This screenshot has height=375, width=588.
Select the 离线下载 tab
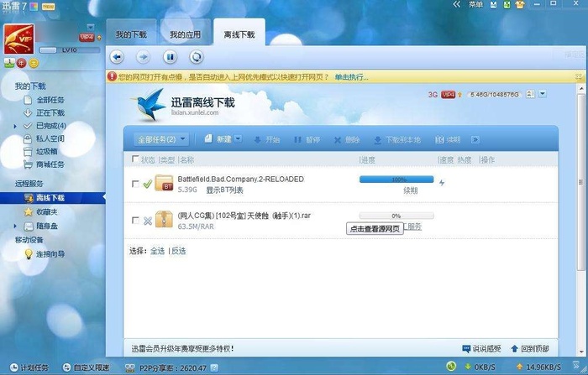(239, 35)
